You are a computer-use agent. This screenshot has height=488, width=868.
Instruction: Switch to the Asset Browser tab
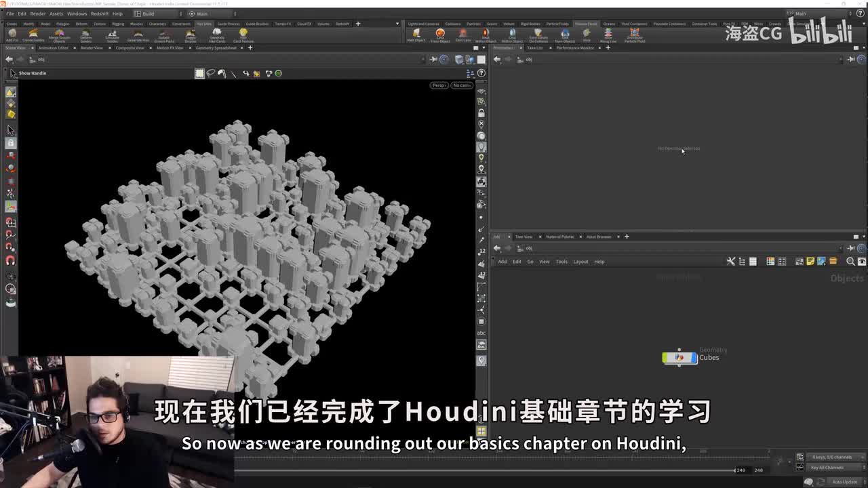[x=599, y=237]
